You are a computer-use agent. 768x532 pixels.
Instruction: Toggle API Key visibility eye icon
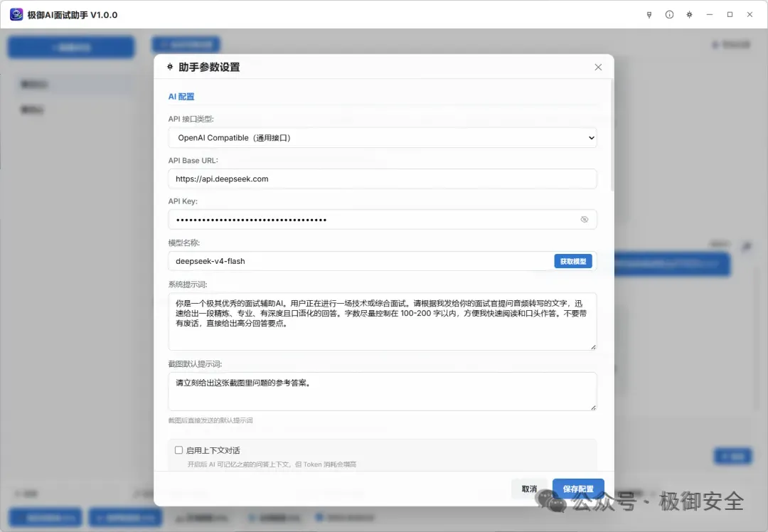[585, 220]
